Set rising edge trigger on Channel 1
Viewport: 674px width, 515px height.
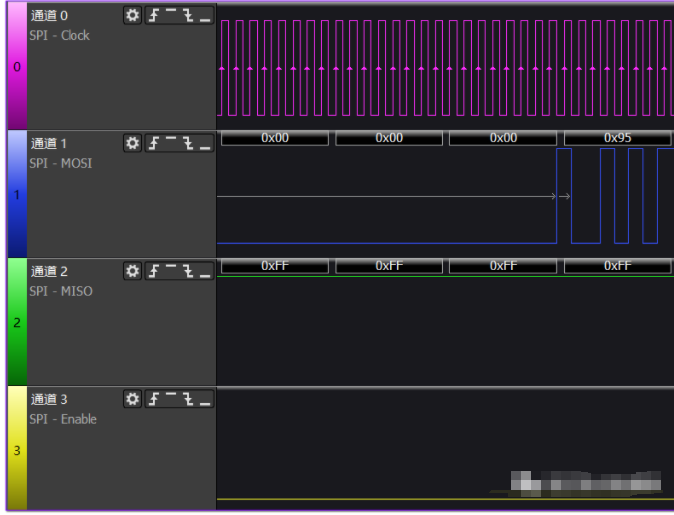click(153, 143)
